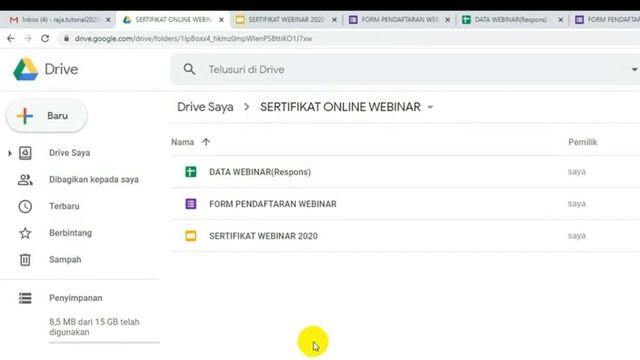Click the green Sheets icon of DATA WEBINAR
This screenshot has height=360, width=640.
191,172
